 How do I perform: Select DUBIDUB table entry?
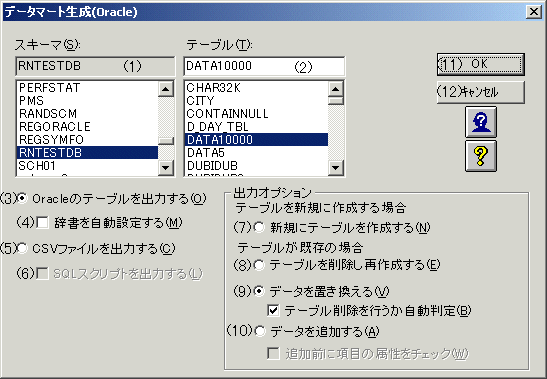tap(256, 165)
